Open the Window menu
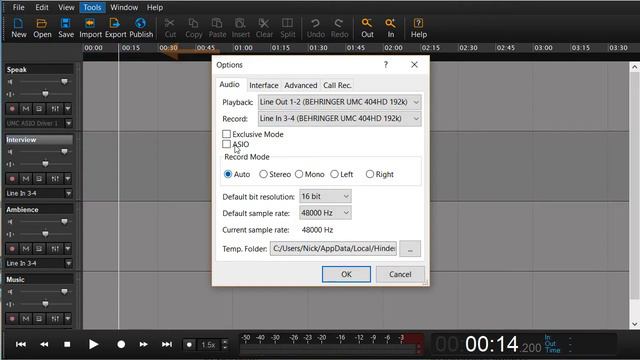The width and height of the screenshot is (640, 360). pos(124,7)
